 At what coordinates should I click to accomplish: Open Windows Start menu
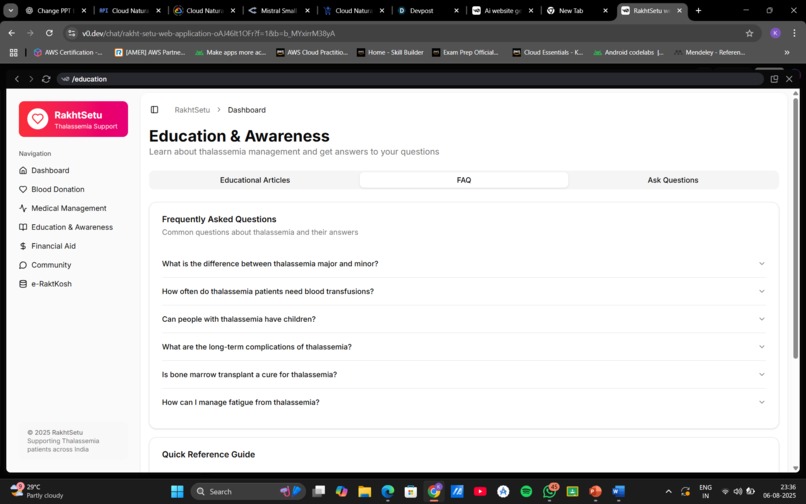click(177, 492)
